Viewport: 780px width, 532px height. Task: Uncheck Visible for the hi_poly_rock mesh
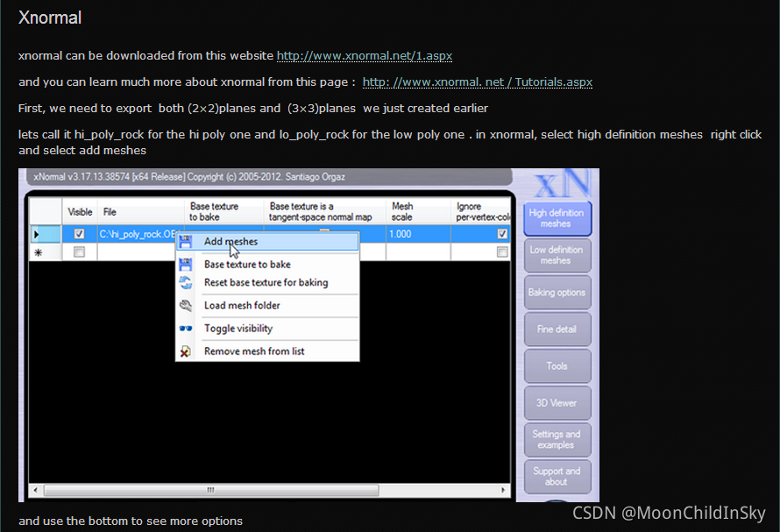[79, 233]
